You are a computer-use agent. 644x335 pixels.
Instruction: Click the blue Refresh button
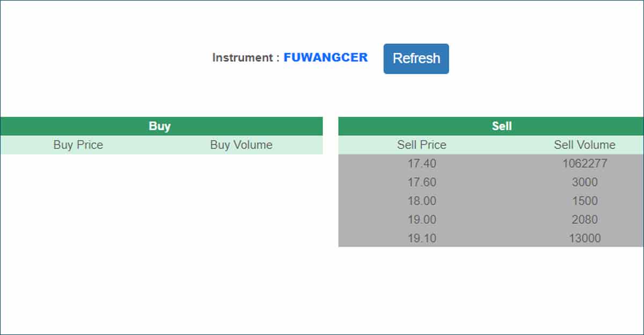pyautogui.click(x=416, y=58)
